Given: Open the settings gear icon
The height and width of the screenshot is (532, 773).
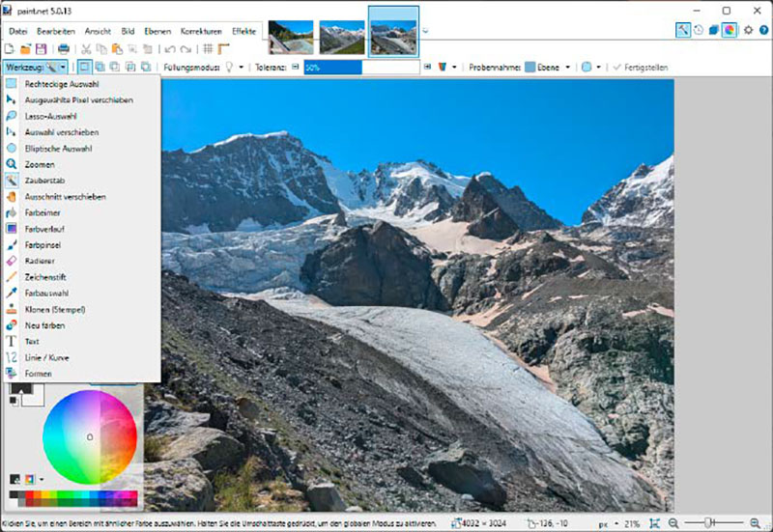Looking at the screenshot, I should [x=748, y=30].
